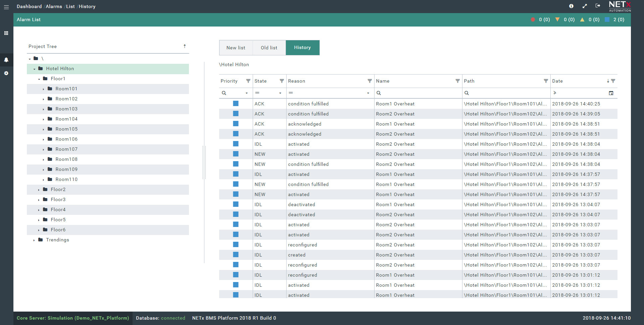Toggle the Date column sort arrow

(x=608, y=81)
